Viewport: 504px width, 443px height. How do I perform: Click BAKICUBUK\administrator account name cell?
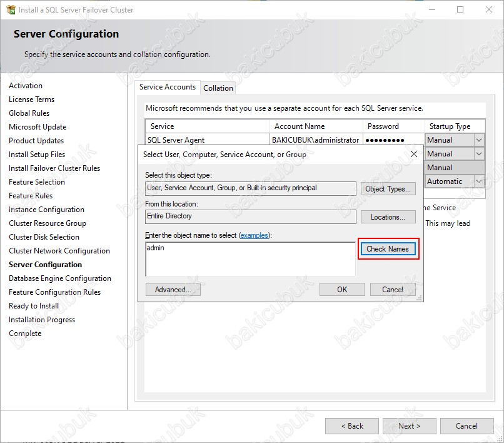[x=316, y=140]
